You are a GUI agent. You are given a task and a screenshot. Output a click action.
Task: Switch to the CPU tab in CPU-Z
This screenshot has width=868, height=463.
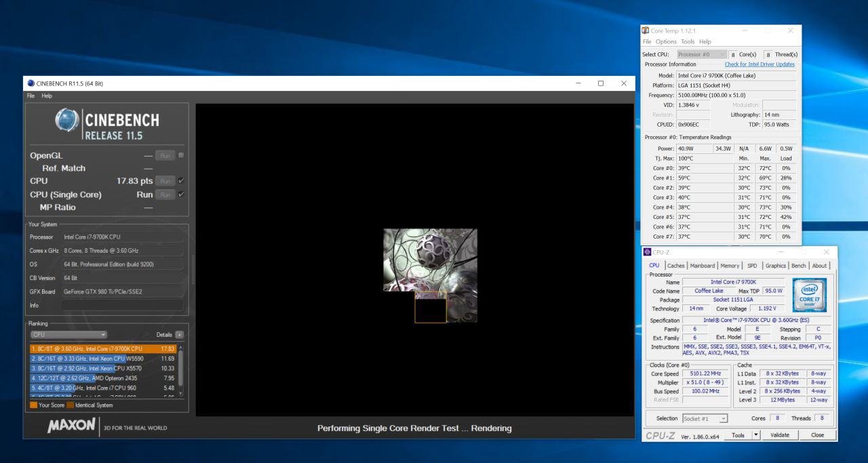654,266
